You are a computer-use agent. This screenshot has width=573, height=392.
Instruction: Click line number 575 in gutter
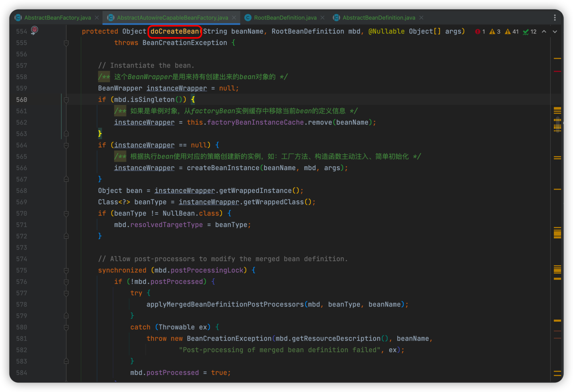click(21, 270)
